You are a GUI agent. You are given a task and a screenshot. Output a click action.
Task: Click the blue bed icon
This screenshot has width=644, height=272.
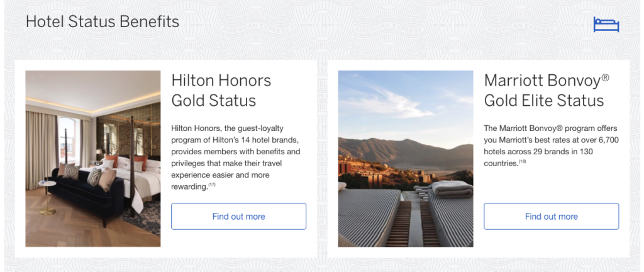coord(606,25)
